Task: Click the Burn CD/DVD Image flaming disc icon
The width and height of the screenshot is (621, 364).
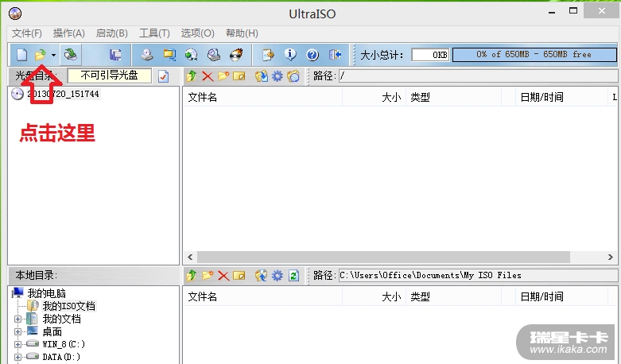Action: click(x=236, y=55)
